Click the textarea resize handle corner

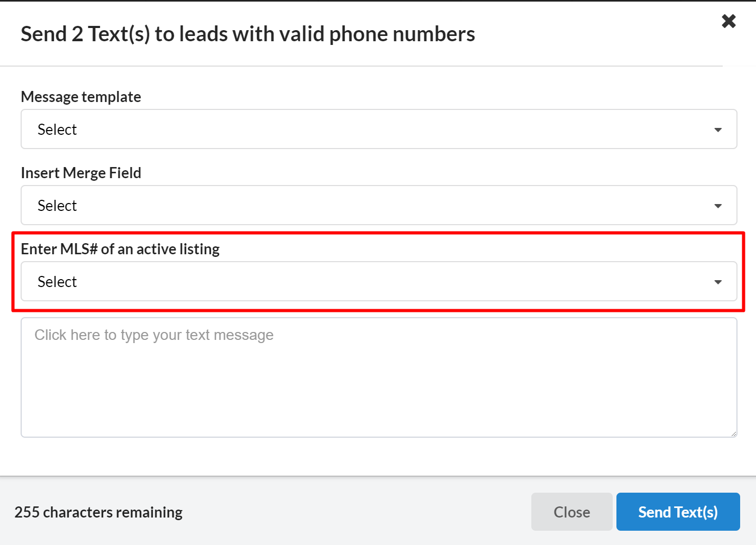click(733, 433)
